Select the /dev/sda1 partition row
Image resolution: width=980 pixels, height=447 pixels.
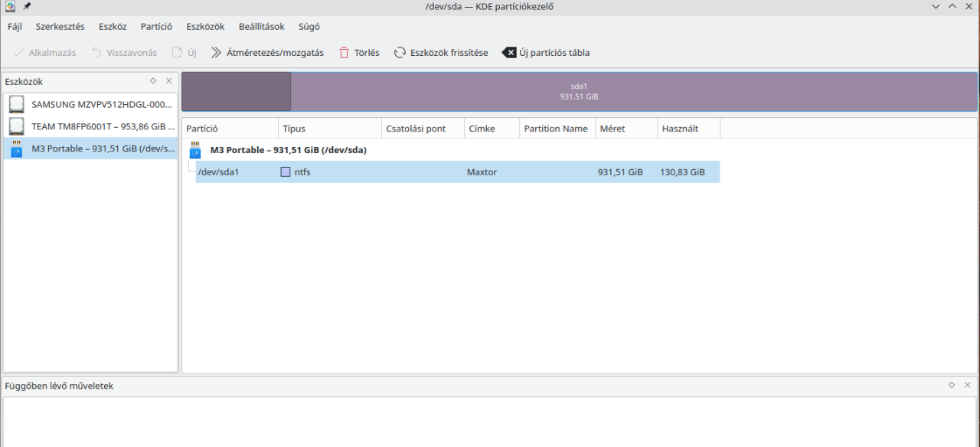[x=457, y=172]
